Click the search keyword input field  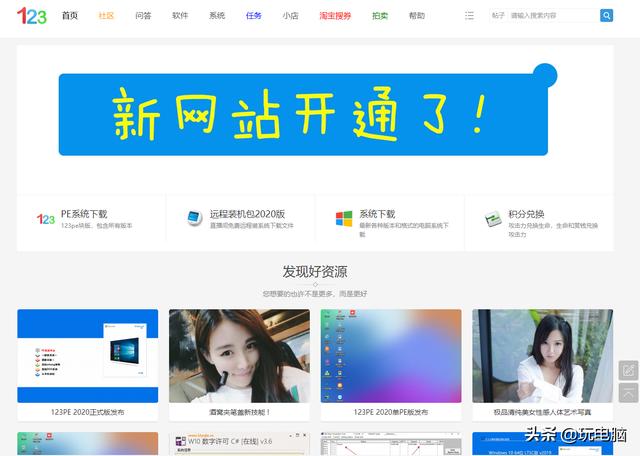550,16
